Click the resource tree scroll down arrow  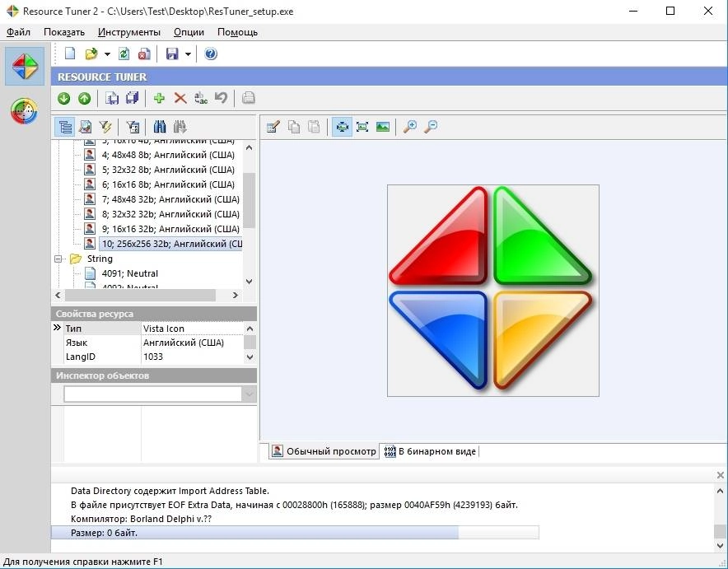click(250, 282)
